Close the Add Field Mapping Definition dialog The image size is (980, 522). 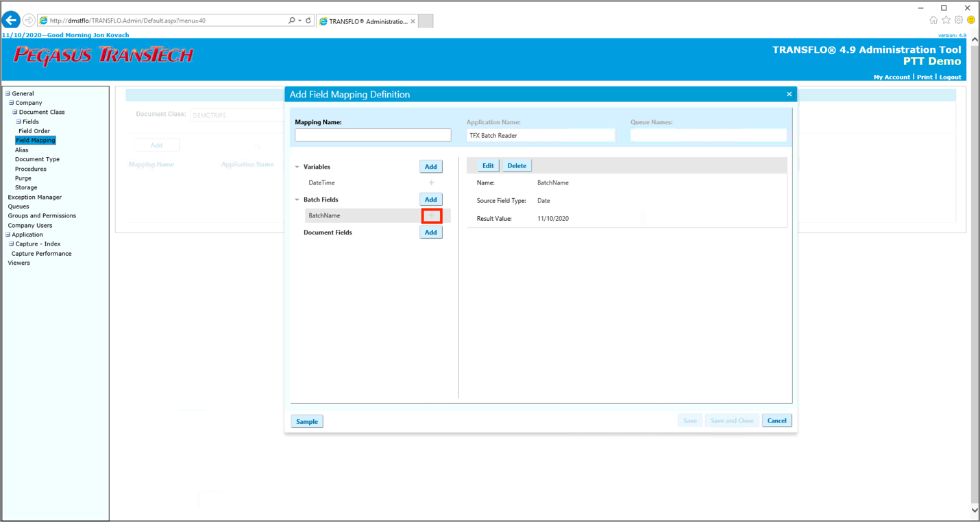pyautogui.click(x=789, y=95)
